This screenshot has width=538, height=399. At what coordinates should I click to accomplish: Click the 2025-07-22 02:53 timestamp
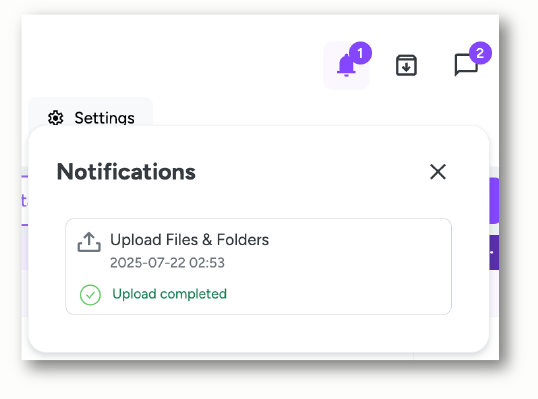(167, 263)
